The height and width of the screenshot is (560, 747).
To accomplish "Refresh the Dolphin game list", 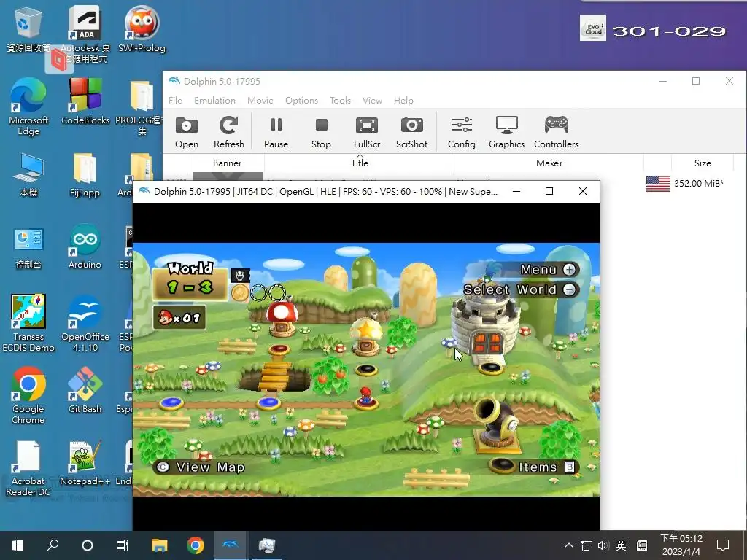I will 228,133.
